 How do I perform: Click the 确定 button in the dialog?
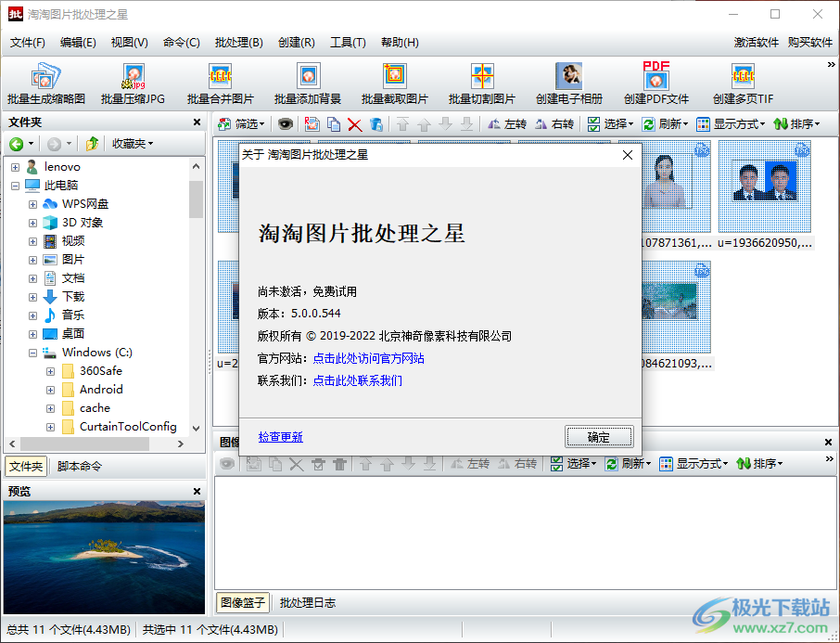coord(599,437)
